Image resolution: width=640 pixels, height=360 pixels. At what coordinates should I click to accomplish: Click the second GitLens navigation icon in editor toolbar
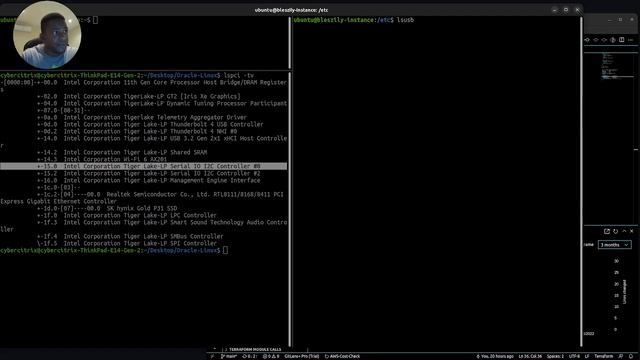click(596, 40)
